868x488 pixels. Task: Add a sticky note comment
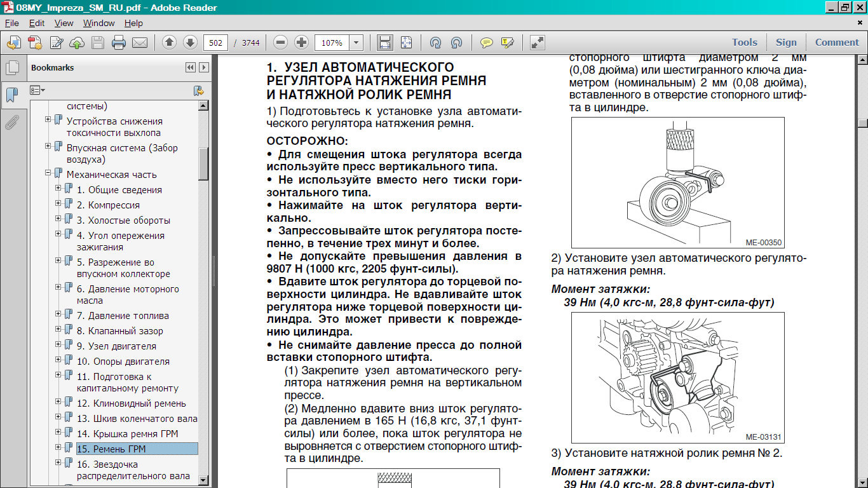coord(486,43)
